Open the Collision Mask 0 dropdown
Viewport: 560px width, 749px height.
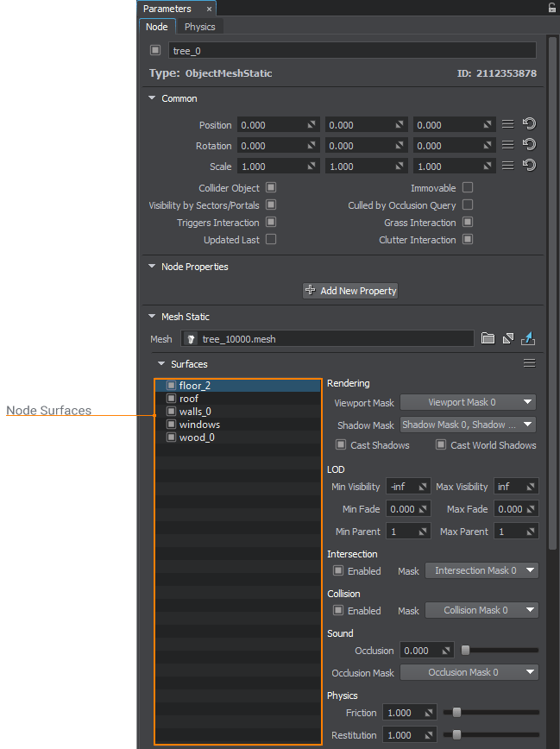[482, 610]
